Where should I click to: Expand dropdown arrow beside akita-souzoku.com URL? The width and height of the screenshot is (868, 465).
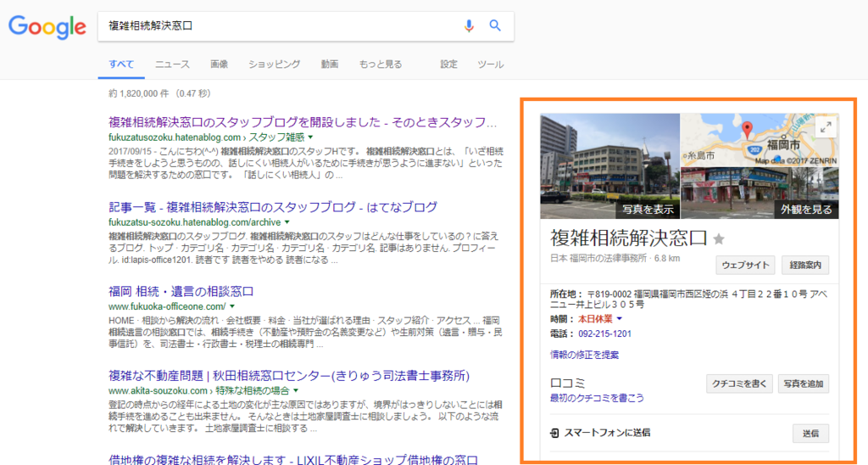tap(296, 390)
